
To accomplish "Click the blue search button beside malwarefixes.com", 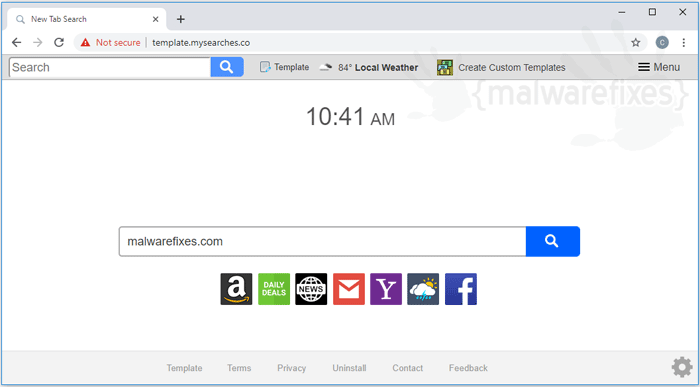I will (x=553, y=241).
